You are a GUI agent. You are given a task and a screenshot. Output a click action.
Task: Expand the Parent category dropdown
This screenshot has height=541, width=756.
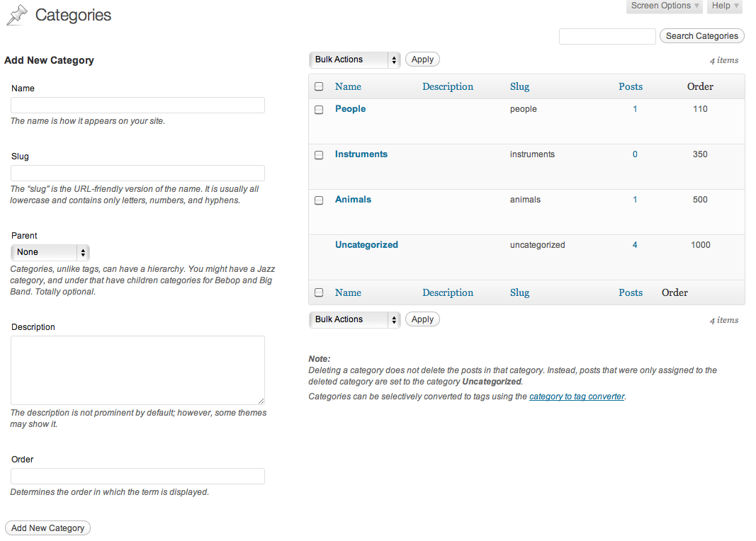tap(50, 252)
